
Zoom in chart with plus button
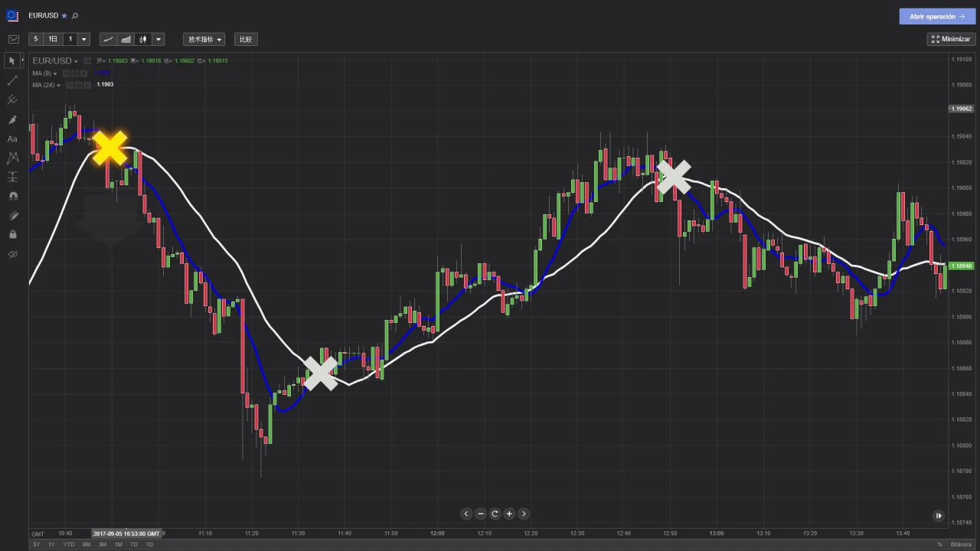509,514
